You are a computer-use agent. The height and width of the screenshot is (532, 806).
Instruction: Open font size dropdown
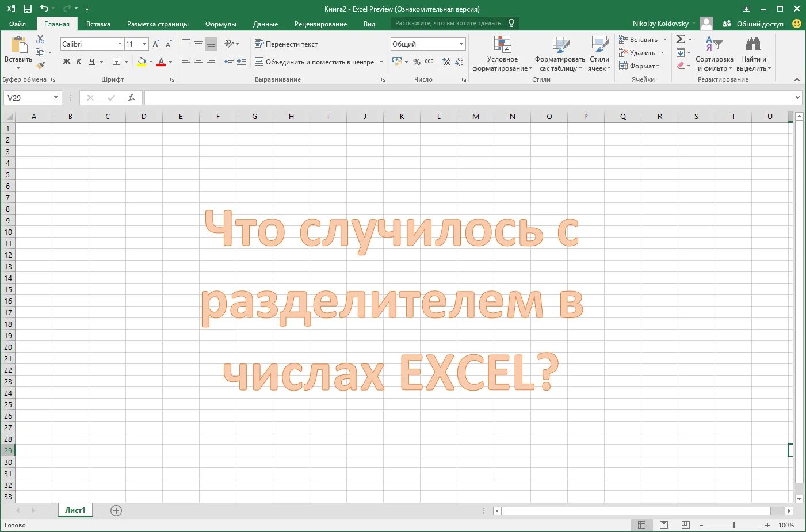[144, 44]
